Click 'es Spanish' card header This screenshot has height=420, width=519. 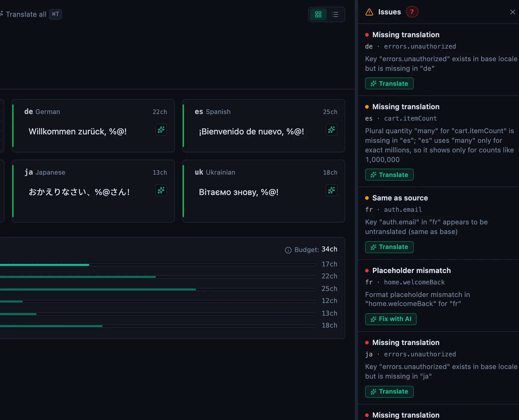[x=213, y=112]
